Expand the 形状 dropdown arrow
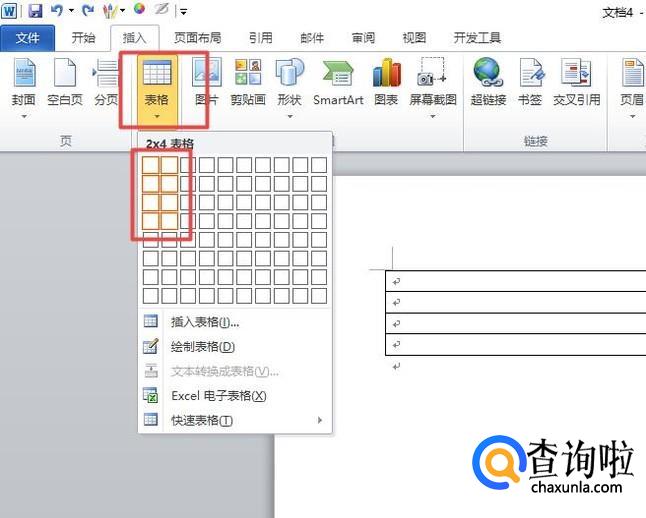This screenshot has height=518, width=646. 290,117
